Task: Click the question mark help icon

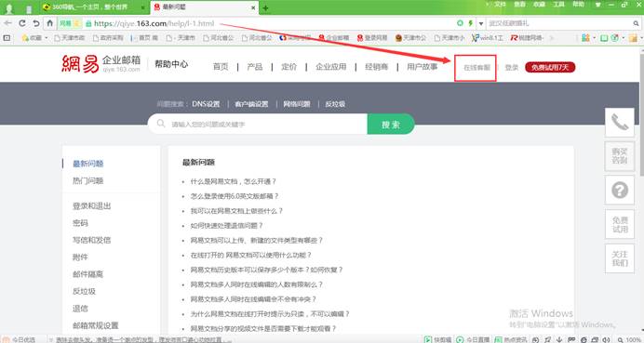Action: tap(620, 191)
